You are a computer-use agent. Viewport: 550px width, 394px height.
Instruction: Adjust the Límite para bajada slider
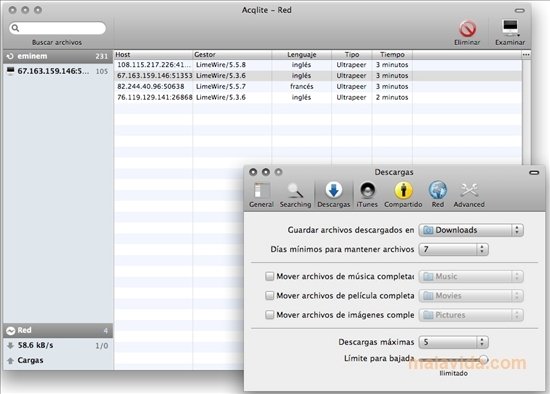484,359
